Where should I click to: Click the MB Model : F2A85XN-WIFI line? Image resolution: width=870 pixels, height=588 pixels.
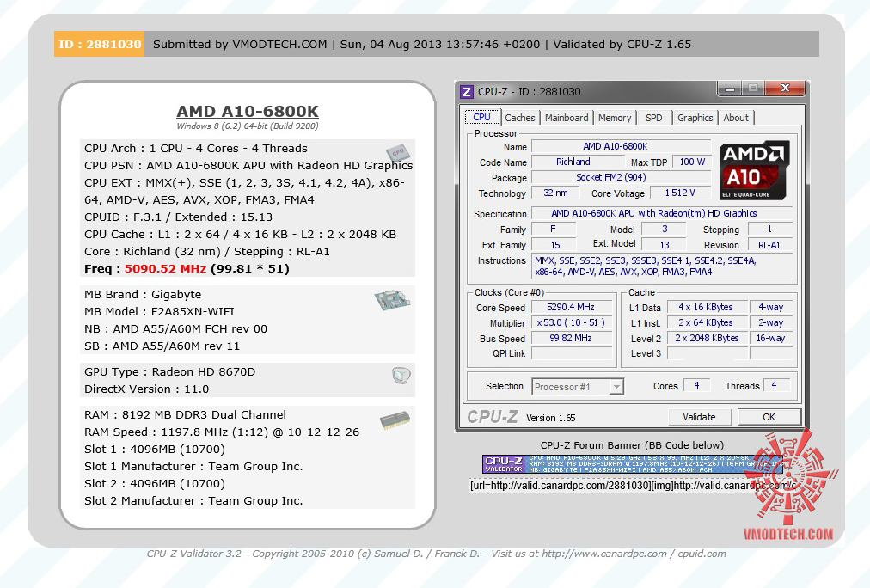click(x=159, y=312)
